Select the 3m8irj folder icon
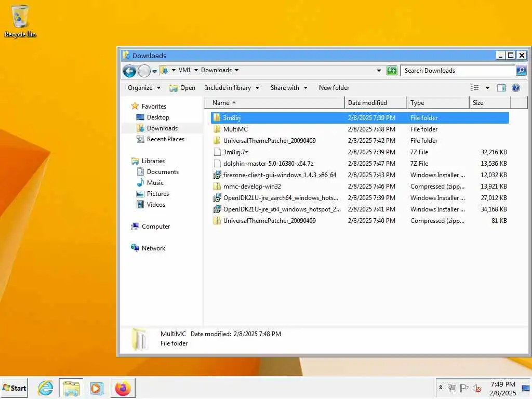The image size is (532, 399). pos(217,118)
